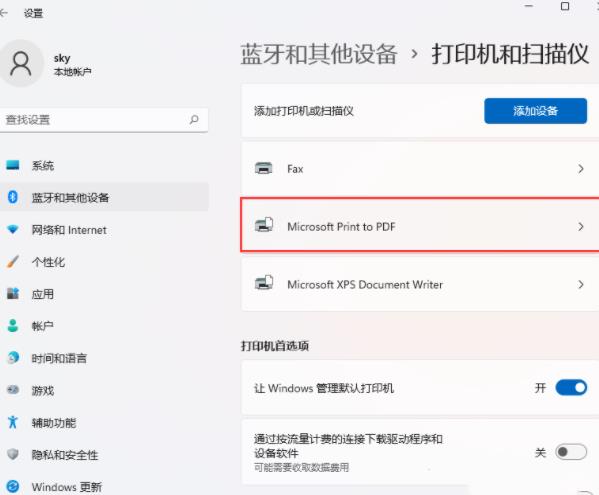
Task: Open the Fax printer entry
Action: (420, 168)
